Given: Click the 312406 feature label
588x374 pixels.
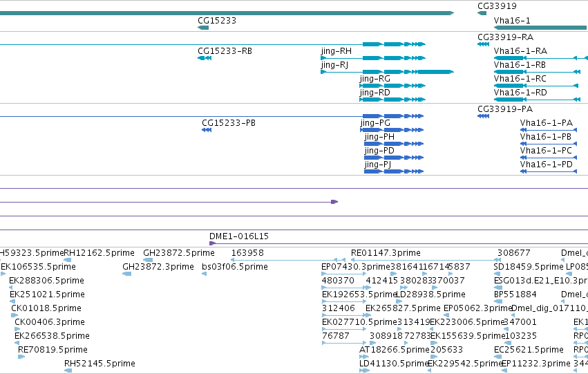Looking at the screenshot, I should coord(339,308).
